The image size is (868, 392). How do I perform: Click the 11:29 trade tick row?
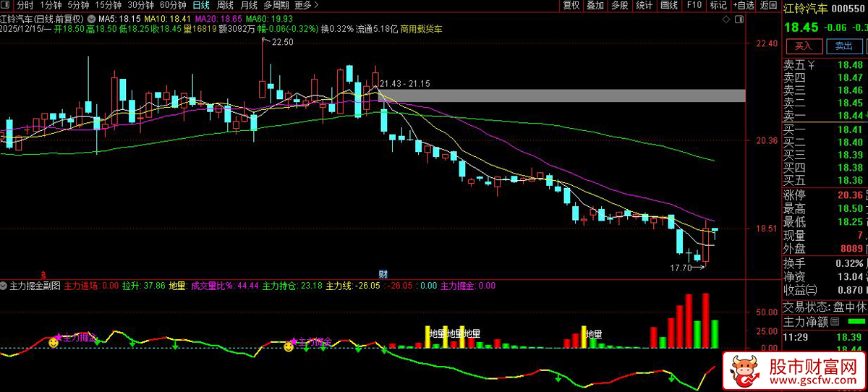click(825, 337)
